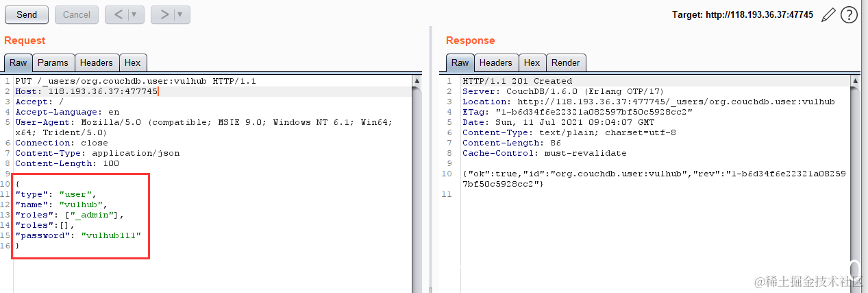Image resolution: width=868 pixels, height=293 pixels.
Task: Click the "name": "vulhub" JSON line
Action: [x=62, y=204]
